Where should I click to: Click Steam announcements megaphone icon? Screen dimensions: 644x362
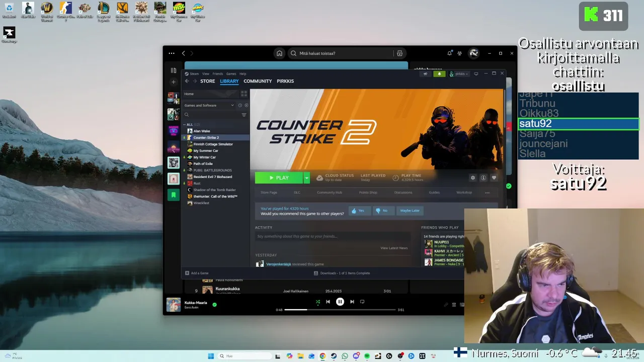426,74
